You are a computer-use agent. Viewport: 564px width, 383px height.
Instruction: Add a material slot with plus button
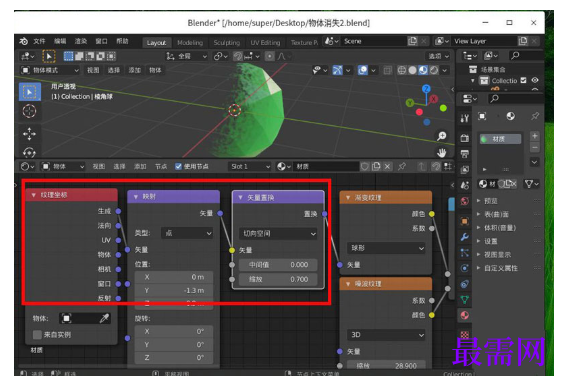[x=535, y=136]
